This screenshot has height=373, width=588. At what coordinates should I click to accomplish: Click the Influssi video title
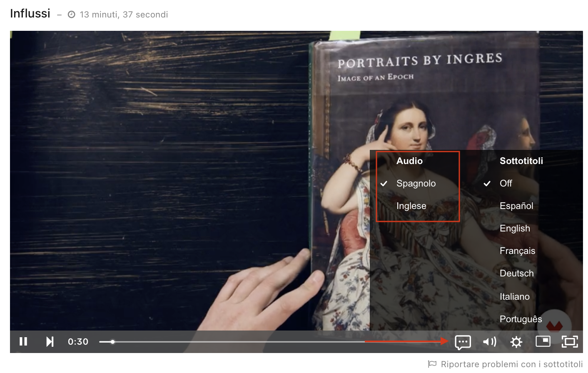[30, 13]
